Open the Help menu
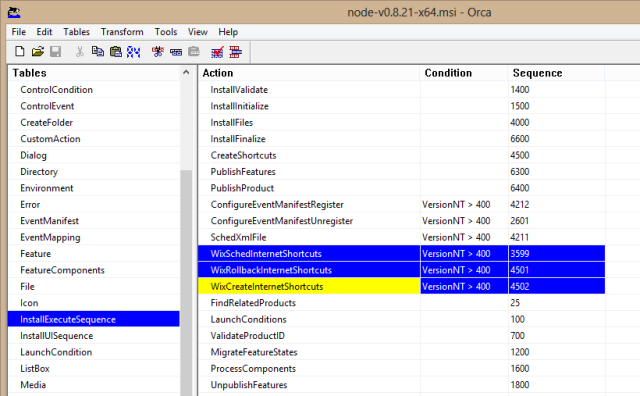The width and height of the screenshot is (640, 396). click(x=228, y=32)
